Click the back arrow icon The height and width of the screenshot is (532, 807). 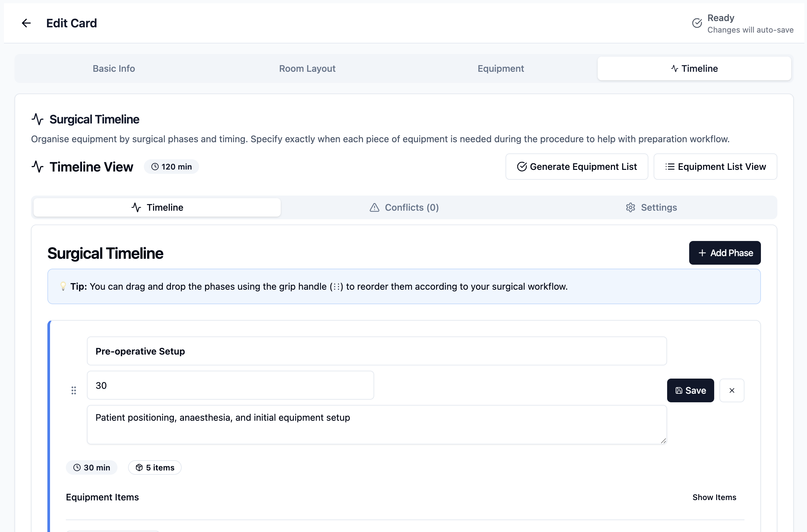tap(26, 23)
